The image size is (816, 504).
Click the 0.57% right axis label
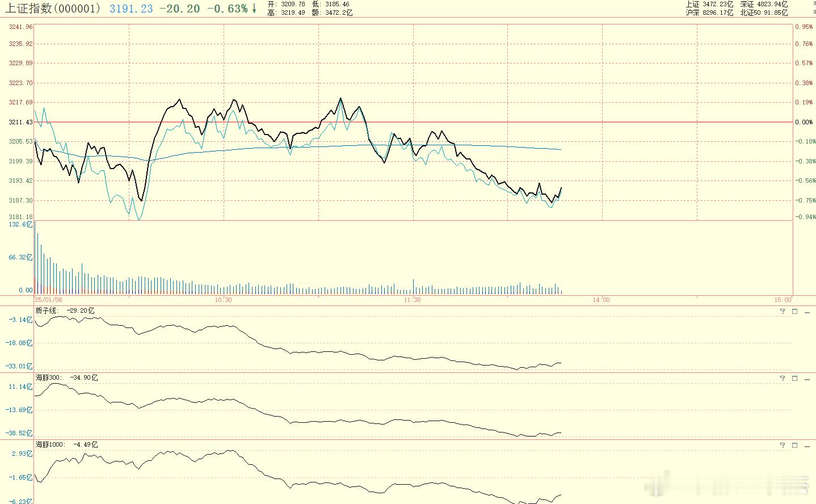click(804, 63)
